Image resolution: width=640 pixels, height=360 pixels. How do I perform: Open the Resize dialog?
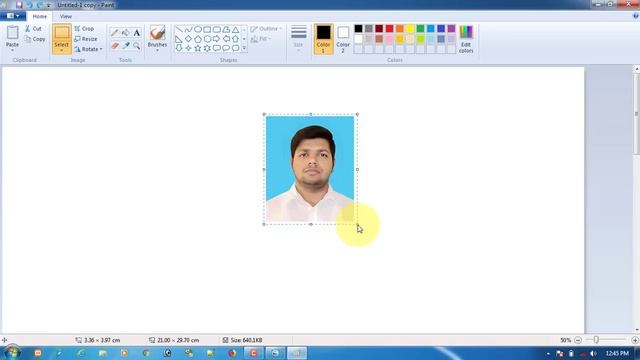(86, 39)
